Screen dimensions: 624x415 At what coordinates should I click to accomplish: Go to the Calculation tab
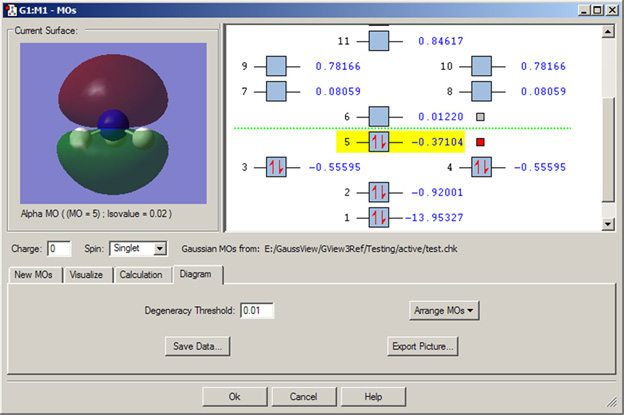point(141,275)
